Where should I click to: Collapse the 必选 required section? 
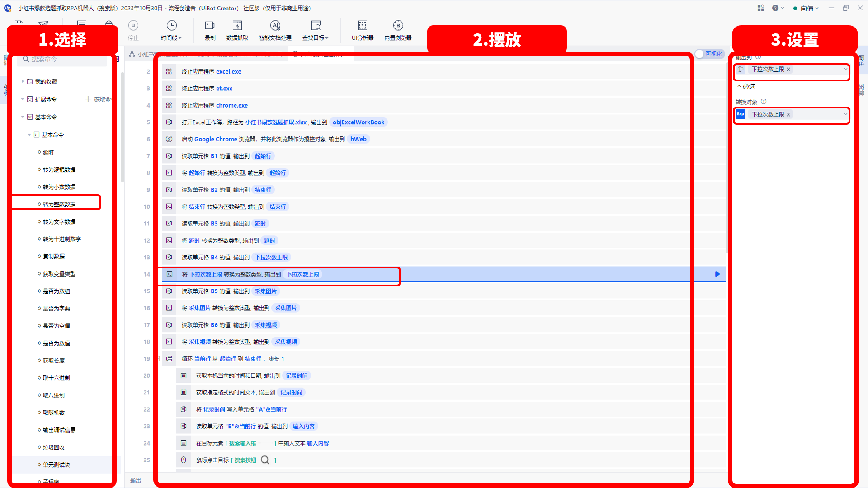click(x=746, y=87)
